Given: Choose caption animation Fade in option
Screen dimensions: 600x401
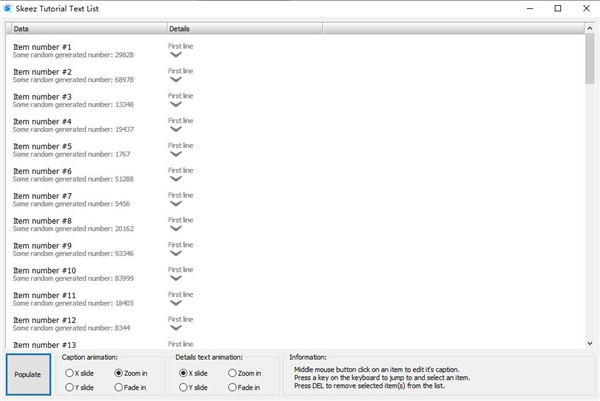Looking at the screenshot, I should 118,387.
